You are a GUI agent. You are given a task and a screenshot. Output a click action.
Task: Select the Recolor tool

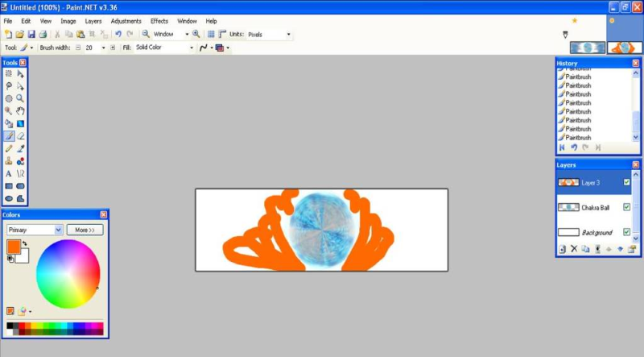tap(21, 161)
